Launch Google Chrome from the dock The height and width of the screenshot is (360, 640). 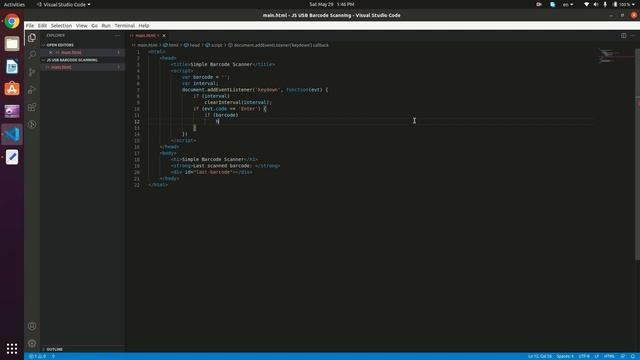tap(12, 21)
